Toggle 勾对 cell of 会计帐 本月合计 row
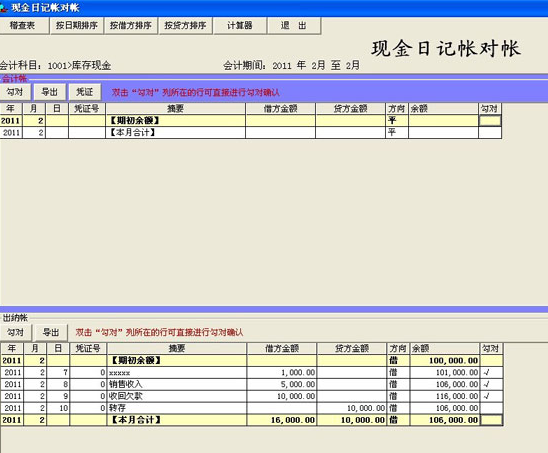Screen dimensions: 548x453 (490, 133)
